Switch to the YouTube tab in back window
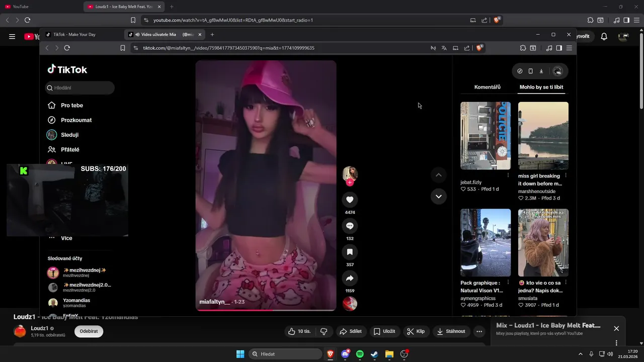The width and height of the screenshot is (644, 362). [x=40, y=7]
